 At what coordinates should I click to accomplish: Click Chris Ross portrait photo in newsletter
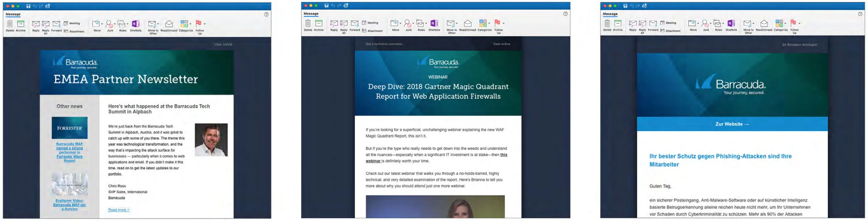click(211, 140)
